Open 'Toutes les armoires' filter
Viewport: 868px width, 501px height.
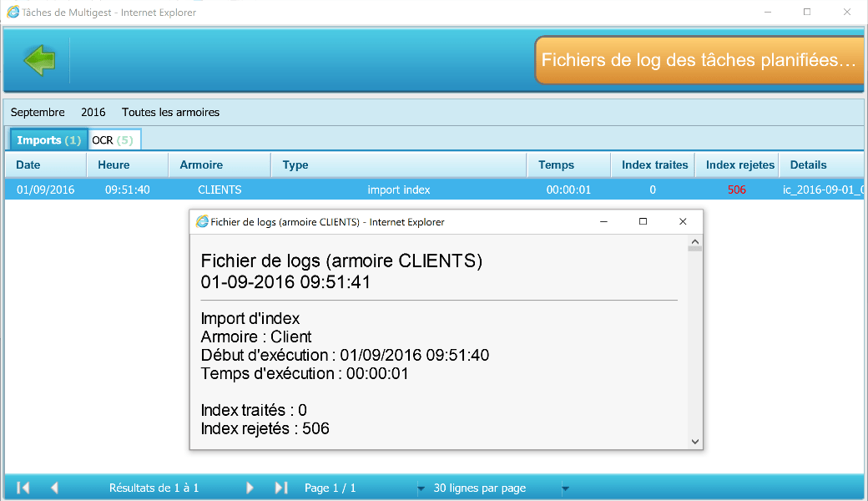[170, 112]
